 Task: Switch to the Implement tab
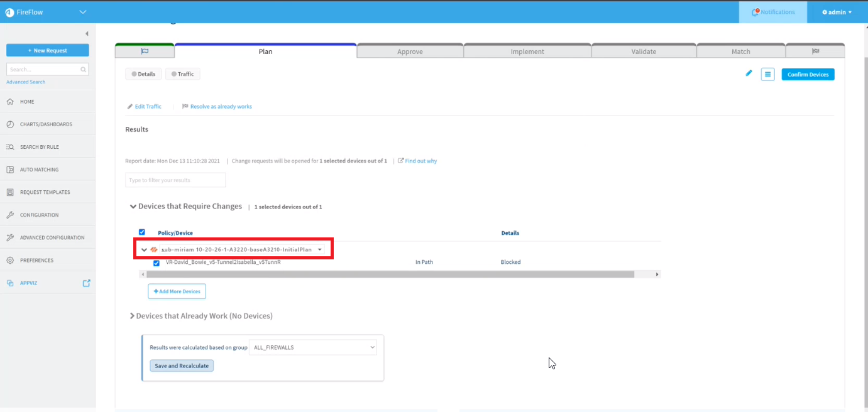pos(527,51)
